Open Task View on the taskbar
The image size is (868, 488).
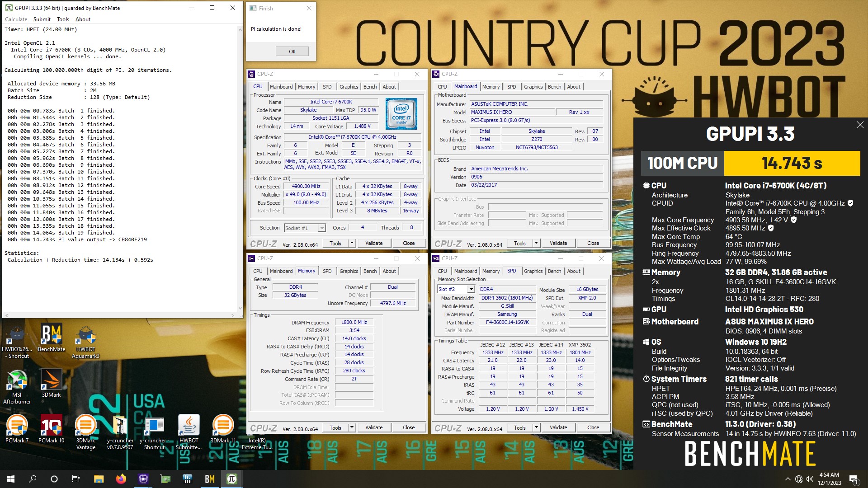click(76, 479)
